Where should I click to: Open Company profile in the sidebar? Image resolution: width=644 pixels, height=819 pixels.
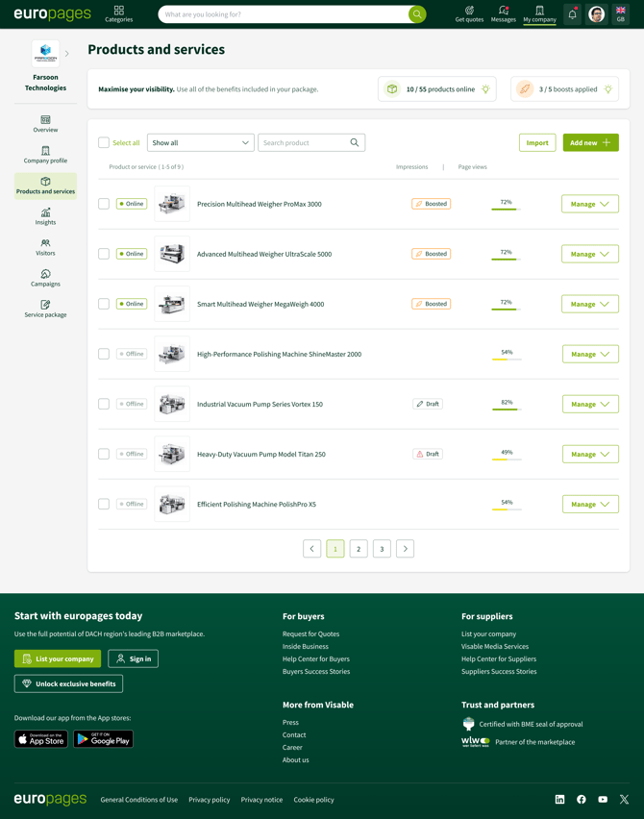(45, 155)
